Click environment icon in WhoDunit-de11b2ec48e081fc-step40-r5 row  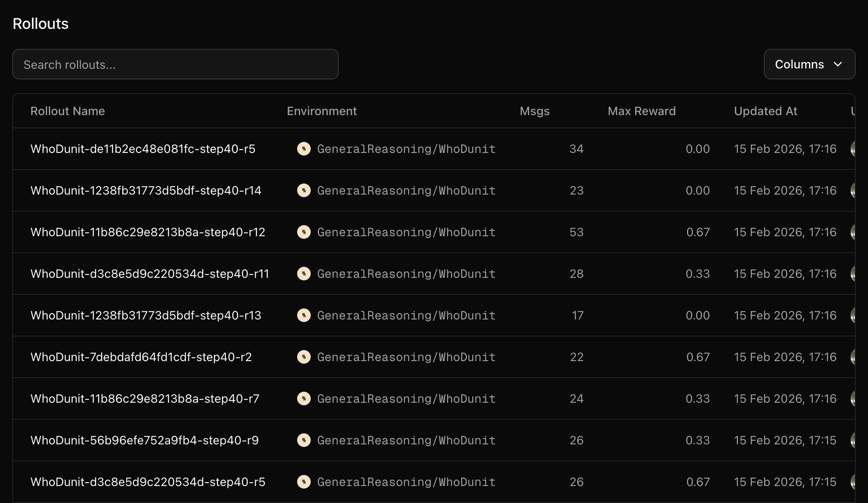click(x=304, y=149)
